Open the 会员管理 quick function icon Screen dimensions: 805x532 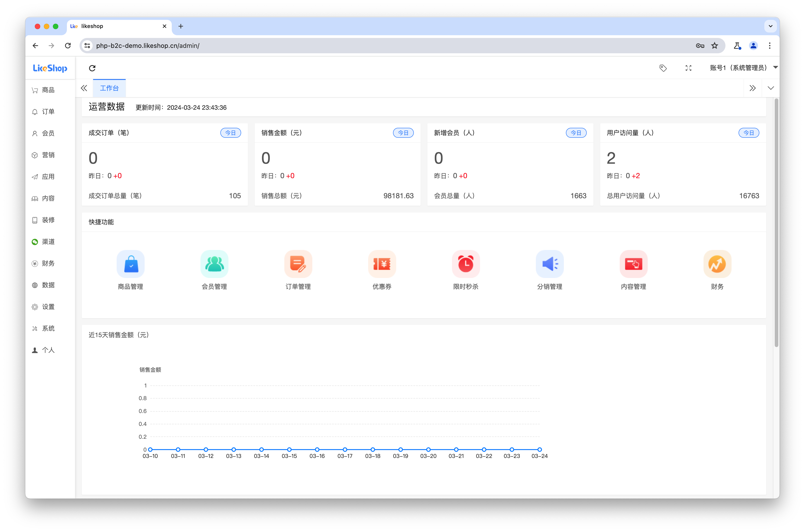coord(214,264)
